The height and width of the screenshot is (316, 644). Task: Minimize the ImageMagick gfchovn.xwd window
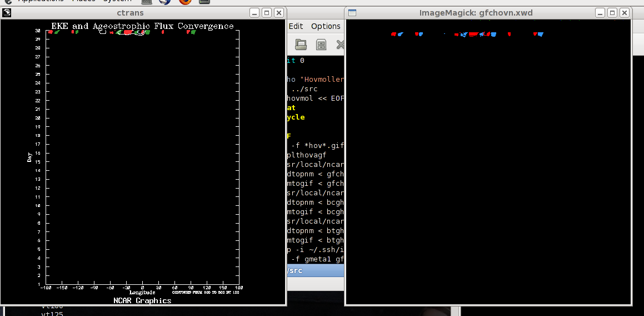[600, 13]
